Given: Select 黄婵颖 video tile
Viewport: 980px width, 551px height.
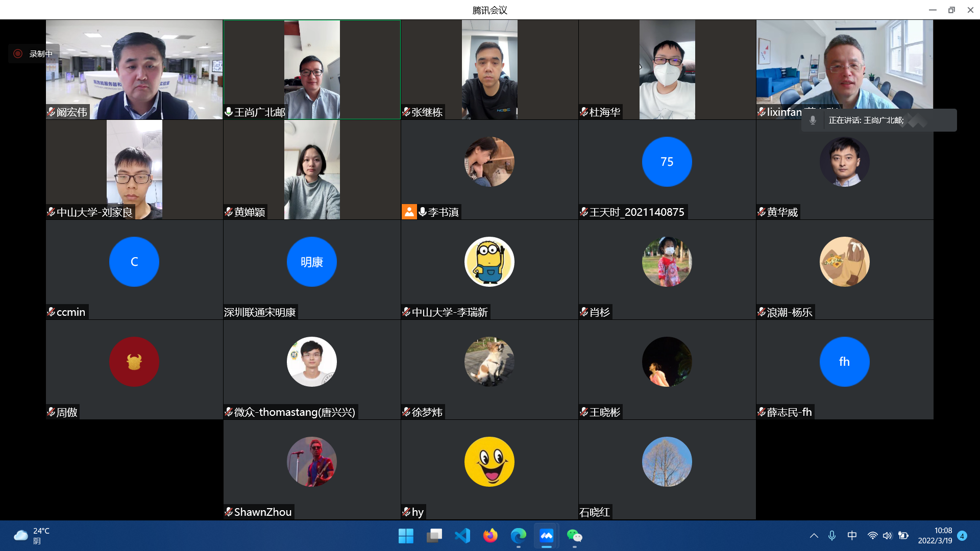Looking at the screenshot, I should coord(312,169).
